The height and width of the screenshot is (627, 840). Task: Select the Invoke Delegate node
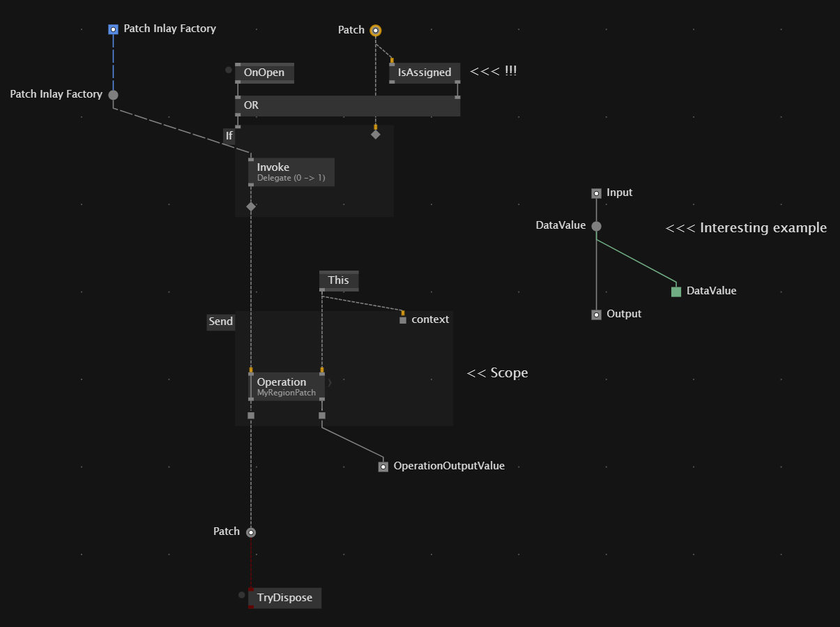click(x=291, y=172)
